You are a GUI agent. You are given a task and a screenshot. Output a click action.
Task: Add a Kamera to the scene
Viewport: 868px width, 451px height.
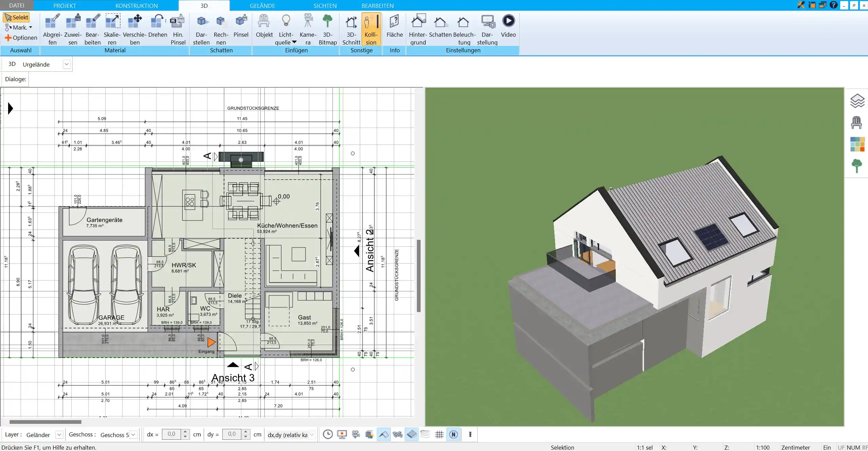coord(308,29)
